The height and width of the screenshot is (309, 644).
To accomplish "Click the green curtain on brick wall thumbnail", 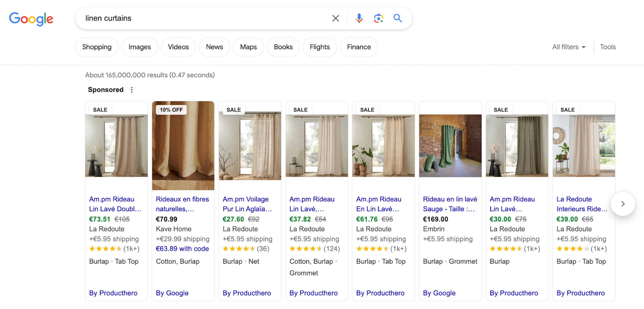I will [450, 146].
